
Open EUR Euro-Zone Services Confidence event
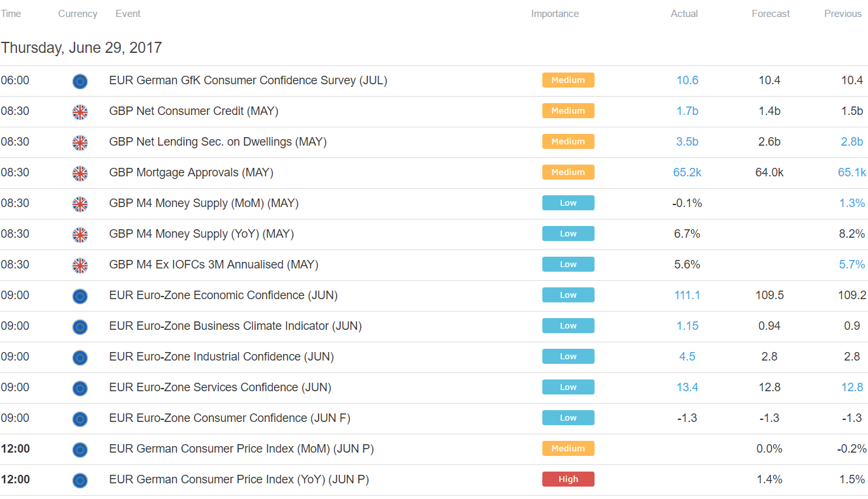tap(220, 387)
